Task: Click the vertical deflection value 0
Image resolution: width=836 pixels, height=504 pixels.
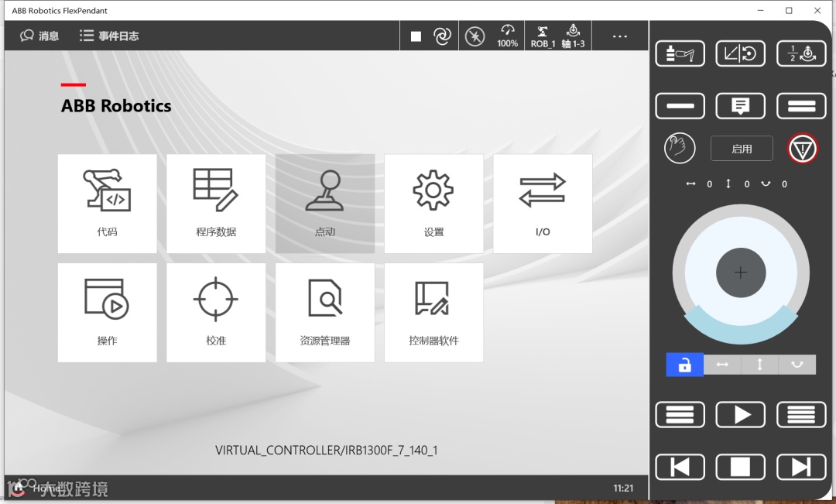Action: 747,184
